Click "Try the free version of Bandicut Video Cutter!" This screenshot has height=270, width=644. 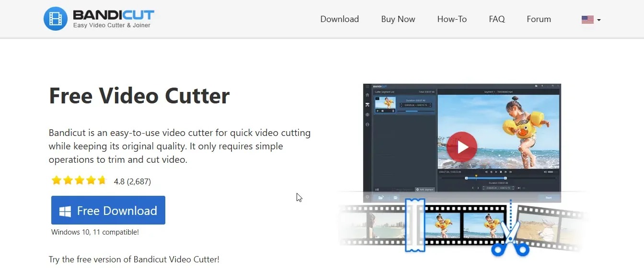coord(134,259)
